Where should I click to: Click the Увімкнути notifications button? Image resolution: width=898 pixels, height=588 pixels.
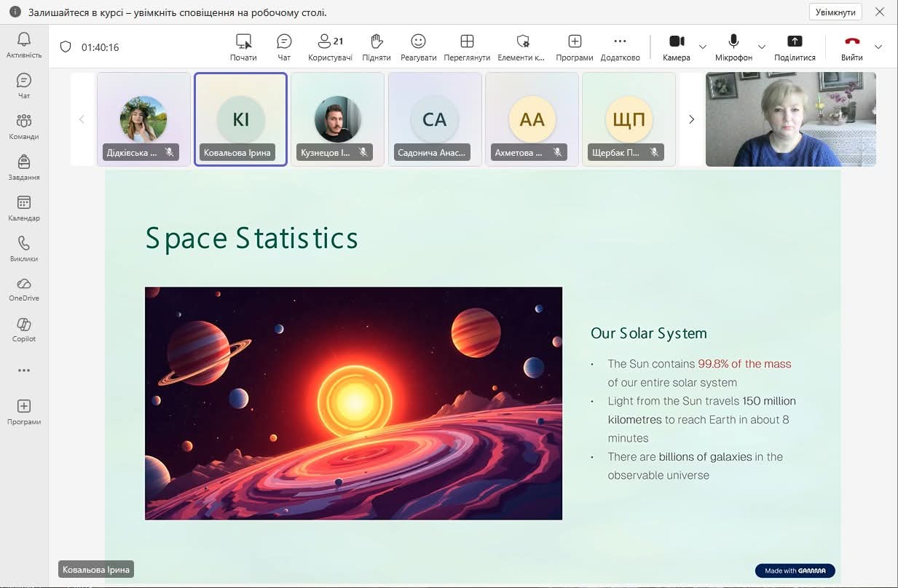tap(835, 12)
